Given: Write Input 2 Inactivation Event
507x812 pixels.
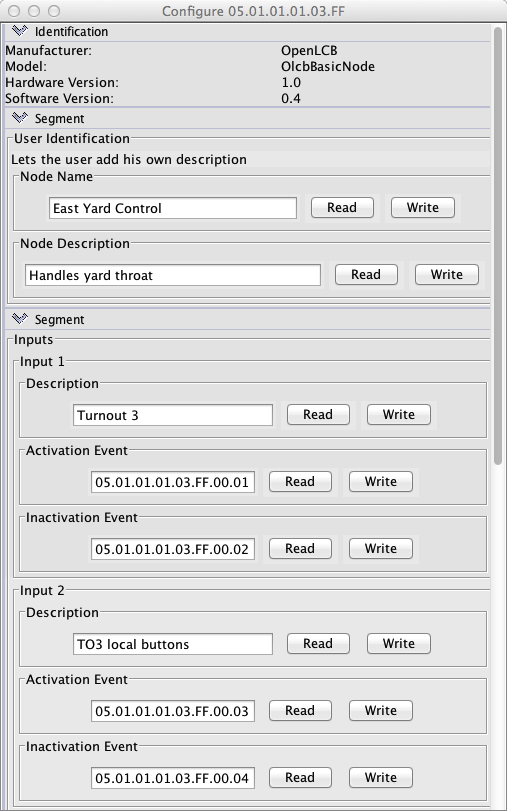Looking at the screenshot, I should [381, 777].
